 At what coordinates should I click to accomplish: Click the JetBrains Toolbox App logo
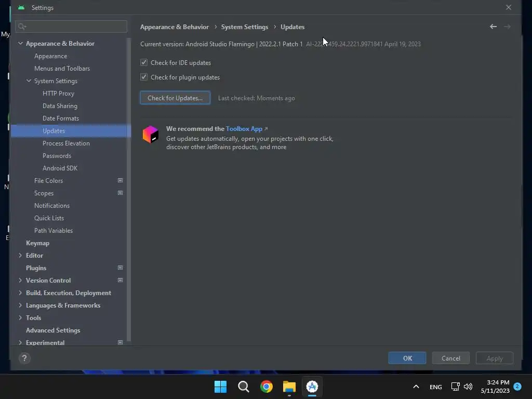coord(150,135)
